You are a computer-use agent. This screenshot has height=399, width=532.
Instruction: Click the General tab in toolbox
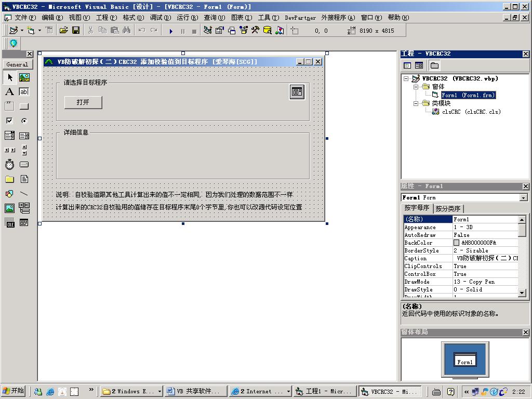coord(17,64)
